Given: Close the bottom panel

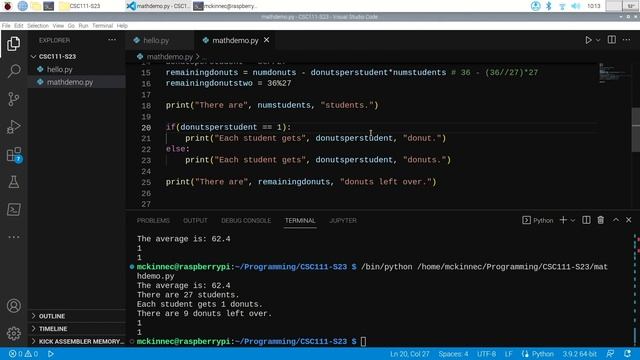Looking at the screenshot, I should tap(629, 220).
